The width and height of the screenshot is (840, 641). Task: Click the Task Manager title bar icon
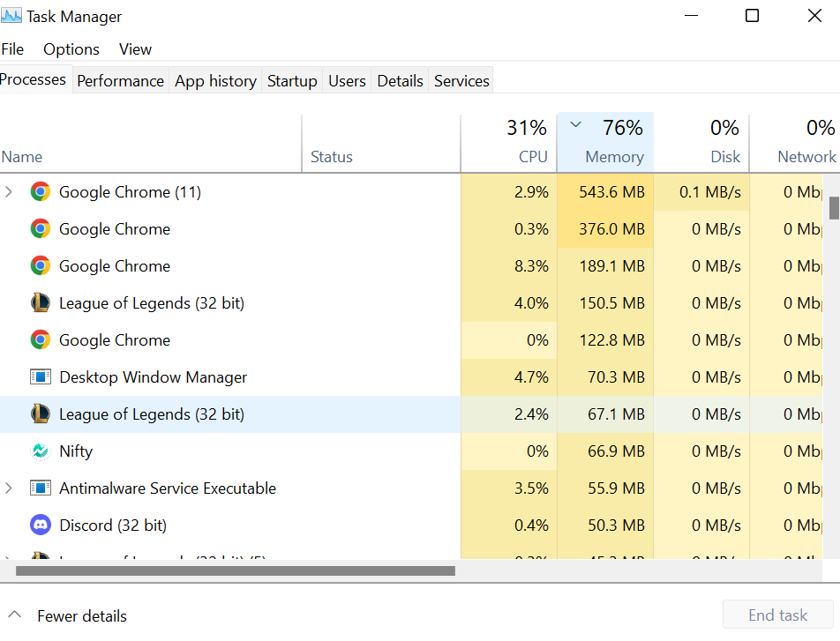pos(11,17)
